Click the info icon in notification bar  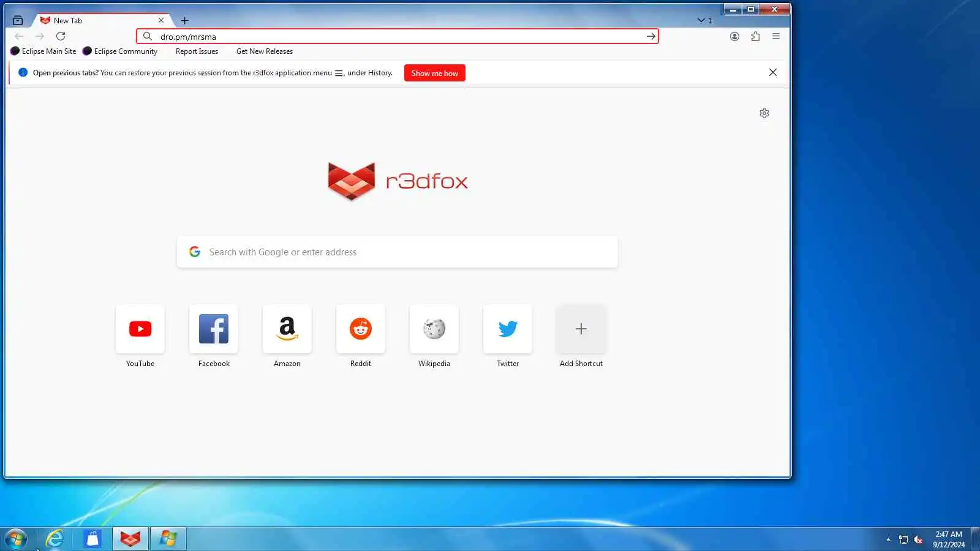[23, 72]
